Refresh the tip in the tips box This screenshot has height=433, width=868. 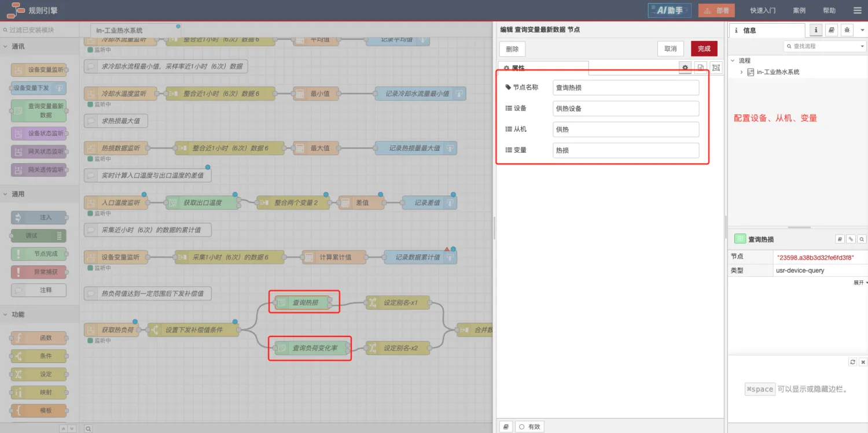click(852, 362)
